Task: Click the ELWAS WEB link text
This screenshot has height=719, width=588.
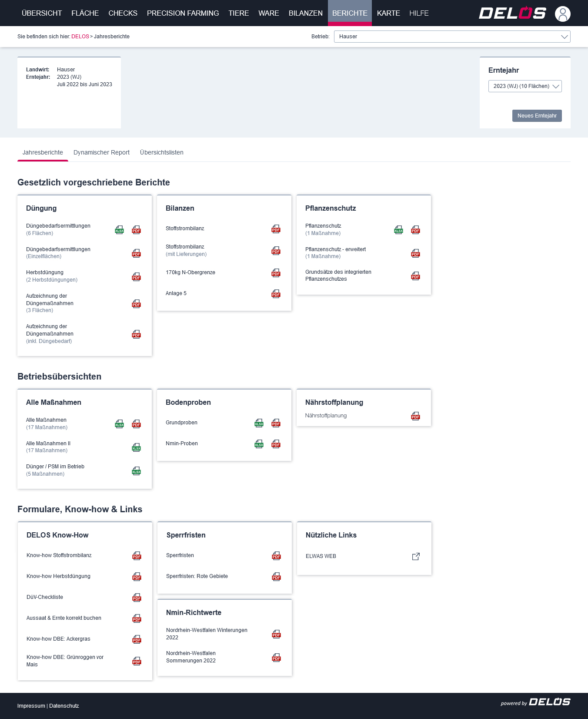Action: point(321,556)
